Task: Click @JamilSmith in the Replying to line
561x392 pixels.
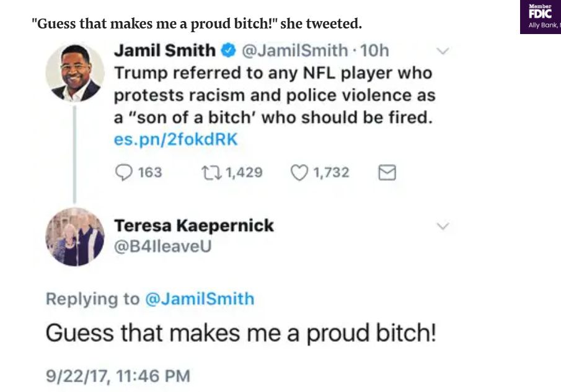Action: pyautogui.click(x=199, y=298)
